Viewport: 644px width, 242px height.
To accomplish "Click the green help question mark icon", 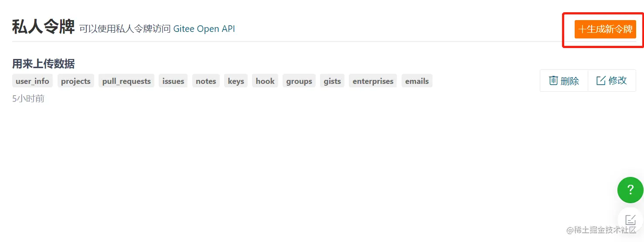I will point(630,190).
